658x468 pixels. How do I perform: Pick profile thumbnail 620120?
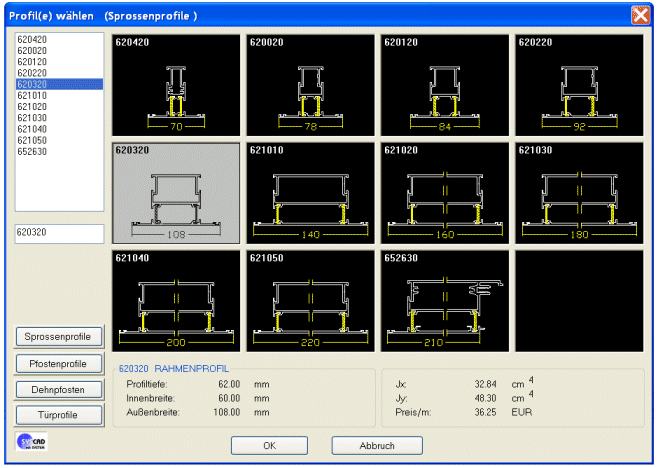tap(444, 85)
